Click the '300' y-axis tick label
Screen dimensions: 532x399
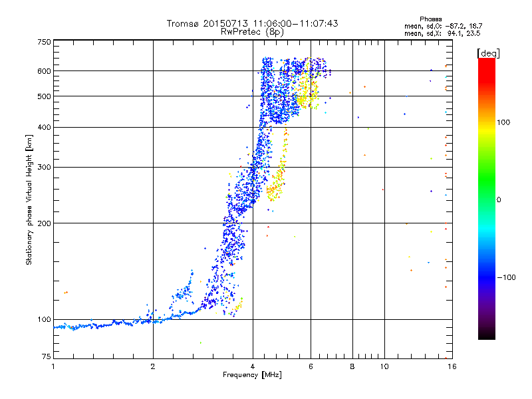click(44, 168)
